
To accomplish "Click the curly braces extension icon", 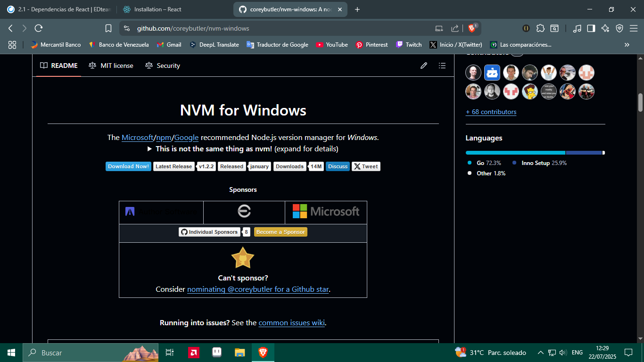I will click(526, 28).
